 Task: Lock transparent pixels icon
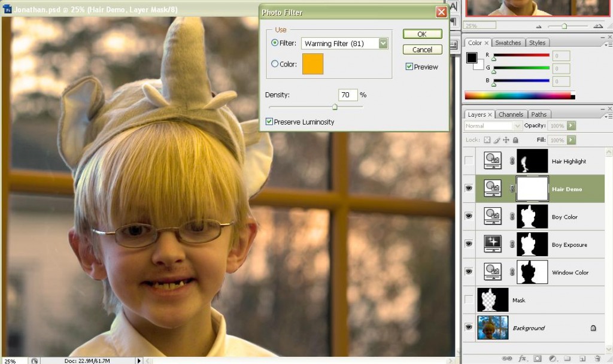click(x=487, y=140)
